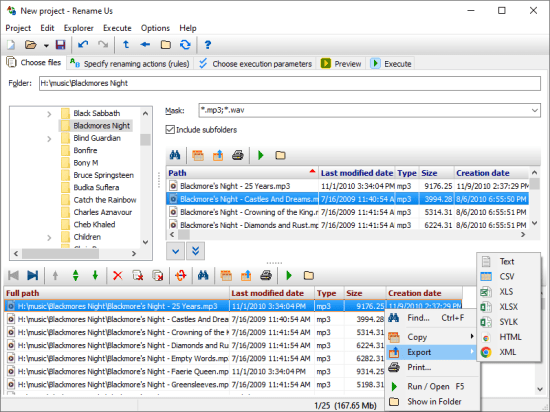Choose XLSX in the Export submenu

509,307
